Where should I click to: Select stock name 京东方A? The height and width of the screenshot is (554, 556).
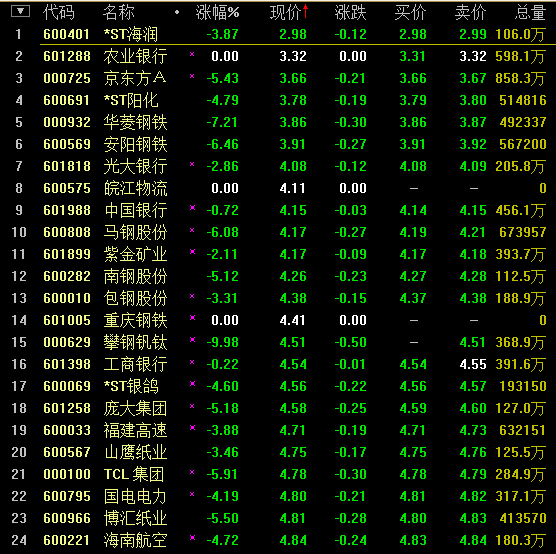click(135, 78)
